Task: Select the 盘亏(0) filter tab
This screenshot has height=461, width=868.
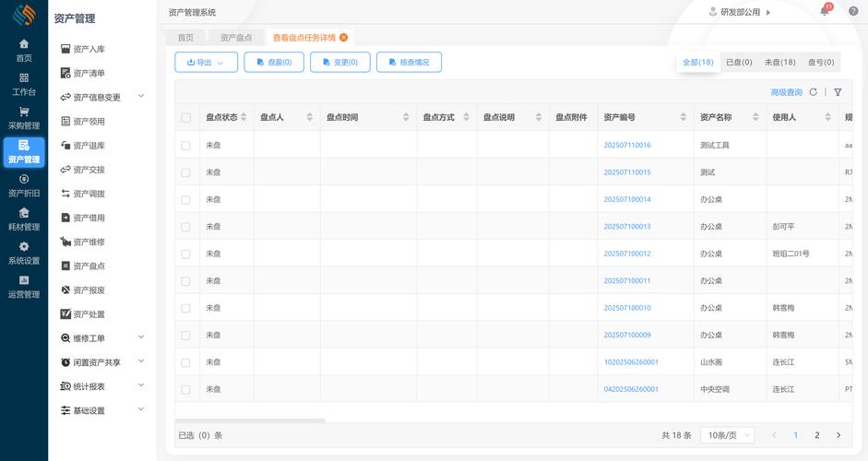Action: point(821,62)
